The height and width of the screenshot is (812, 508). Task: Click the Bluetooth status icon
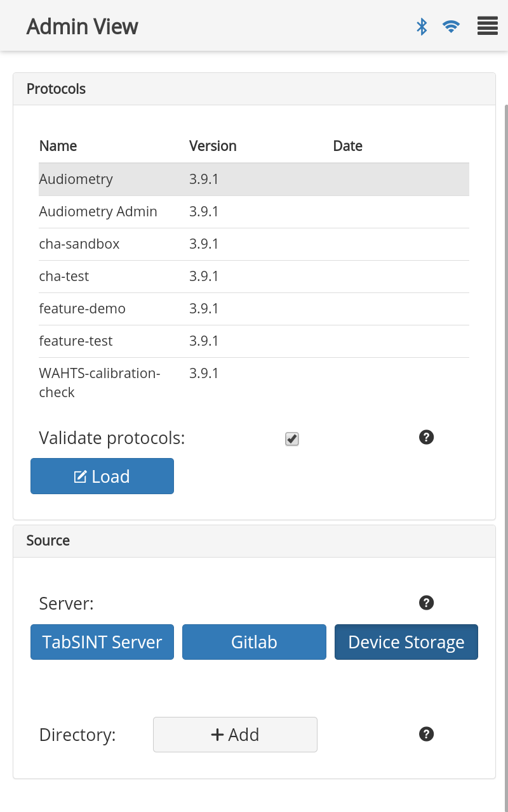422,27
